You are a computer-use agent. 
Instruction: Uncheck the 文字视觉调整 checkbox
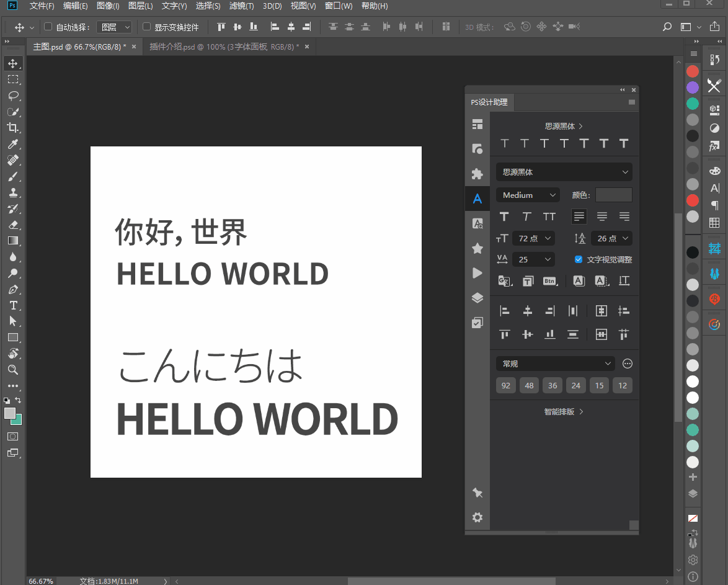point(579,259)
